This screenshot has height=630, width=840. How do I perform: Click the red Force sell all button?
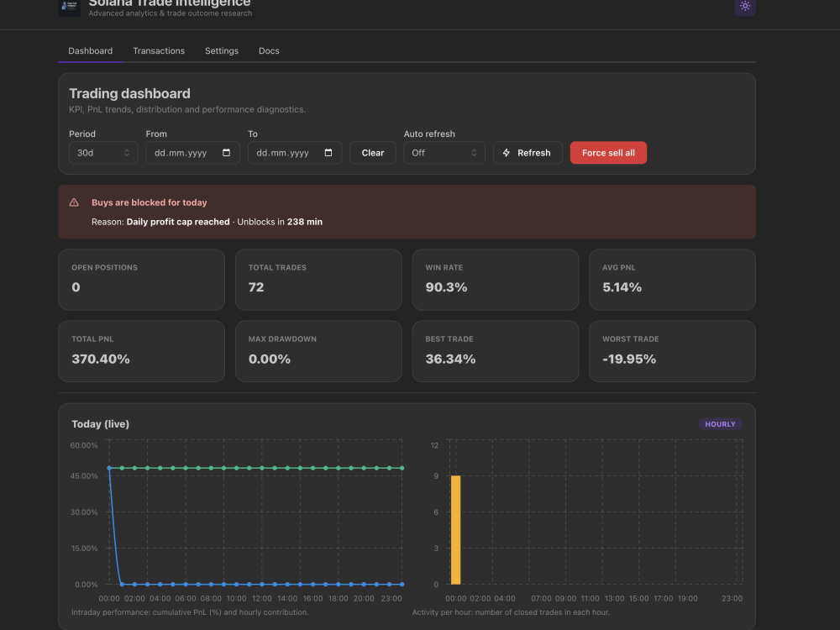coord(608,153)
